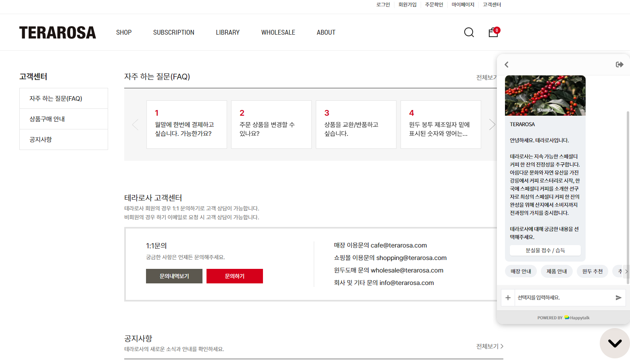Open FAQ 1 about 월말 결제
The height and width of the screenshot is (364, 630).
(187, 125)
